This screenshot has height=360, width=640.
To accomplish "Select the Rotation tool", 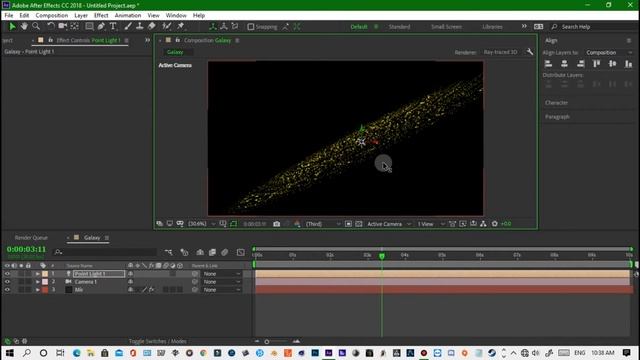I will point(51,27).
